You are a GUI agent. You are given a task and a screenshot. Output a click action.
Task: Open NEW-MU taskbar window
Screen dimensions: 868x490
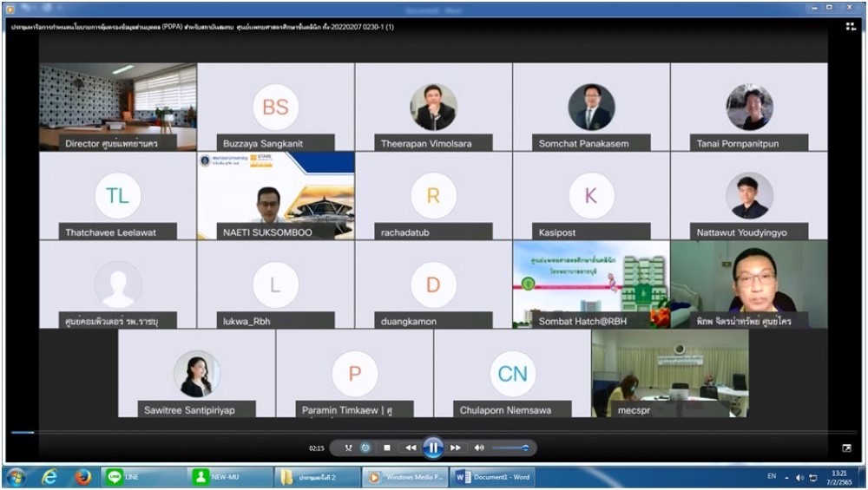[x=229, y=477]
